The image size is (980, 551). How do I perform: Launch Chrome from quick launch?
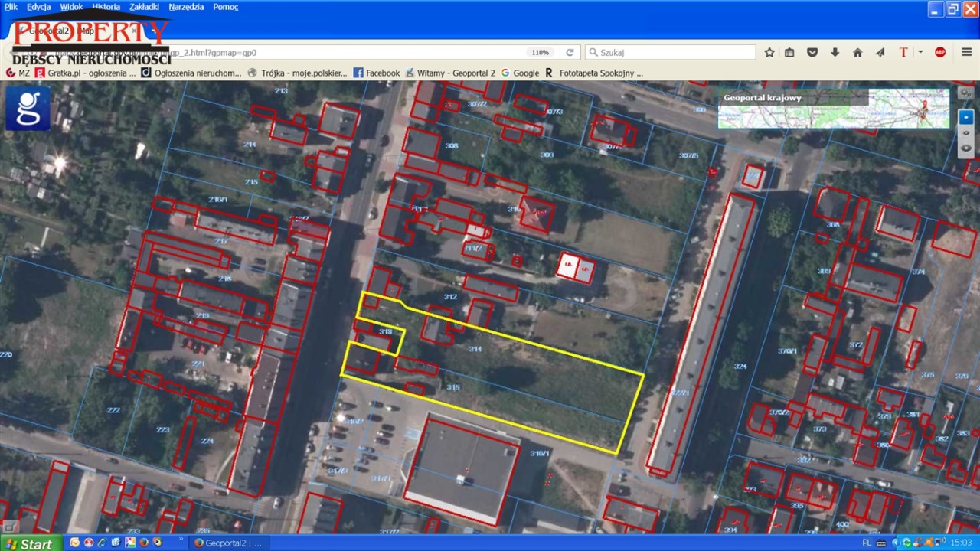(157, 543)
